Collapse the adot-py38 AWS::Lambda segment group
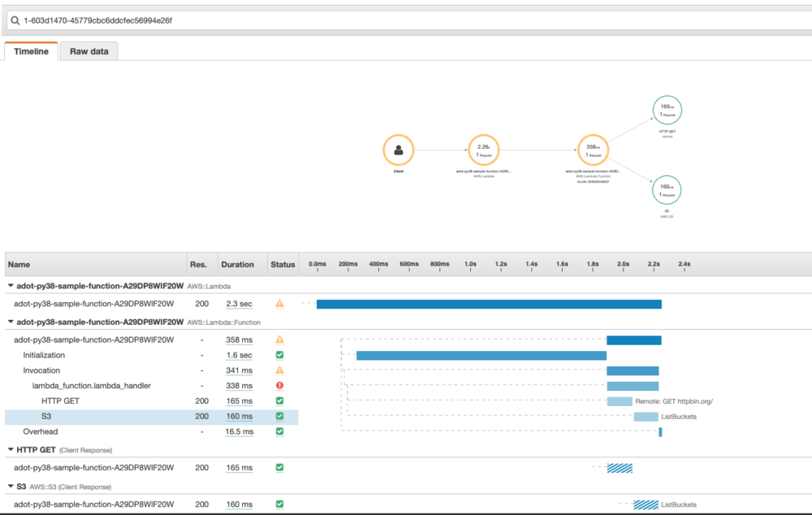Viewport: 812px width, 515px height. (9, 286)
